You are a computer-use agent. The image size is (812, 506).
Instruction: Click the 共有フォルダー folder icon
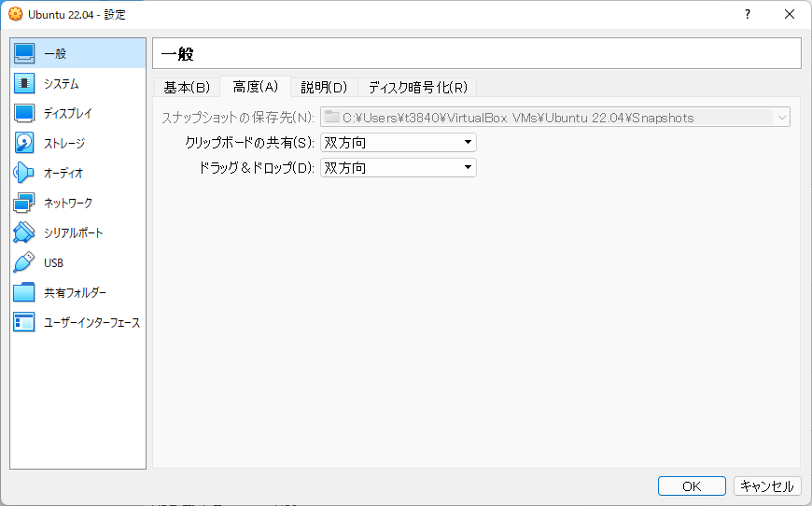click(x=24, y=292)
